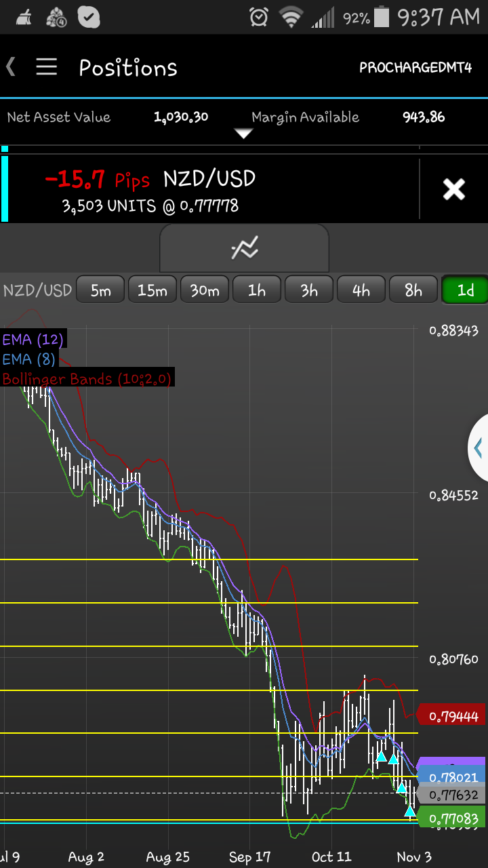Tap the EMA (8) indicator label
The width and height of the screenshot is (488, 868).
(x=28, y=359)
